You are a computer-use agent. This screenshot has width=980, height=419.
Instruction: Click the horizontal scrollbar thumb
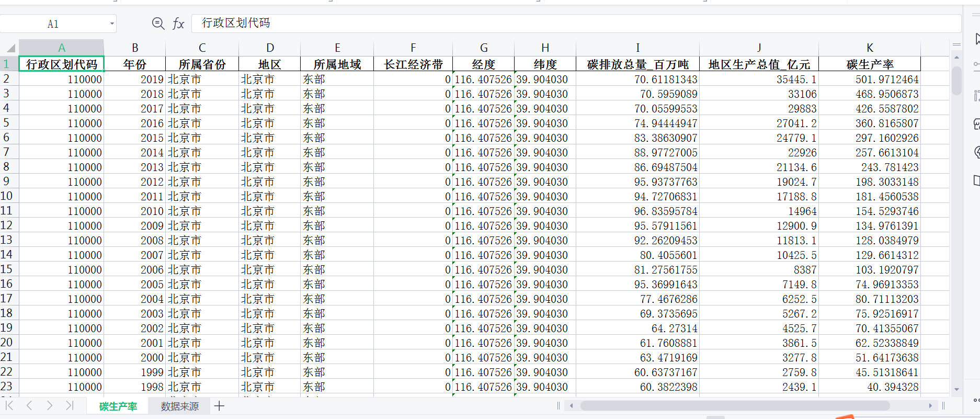[735, 406]
